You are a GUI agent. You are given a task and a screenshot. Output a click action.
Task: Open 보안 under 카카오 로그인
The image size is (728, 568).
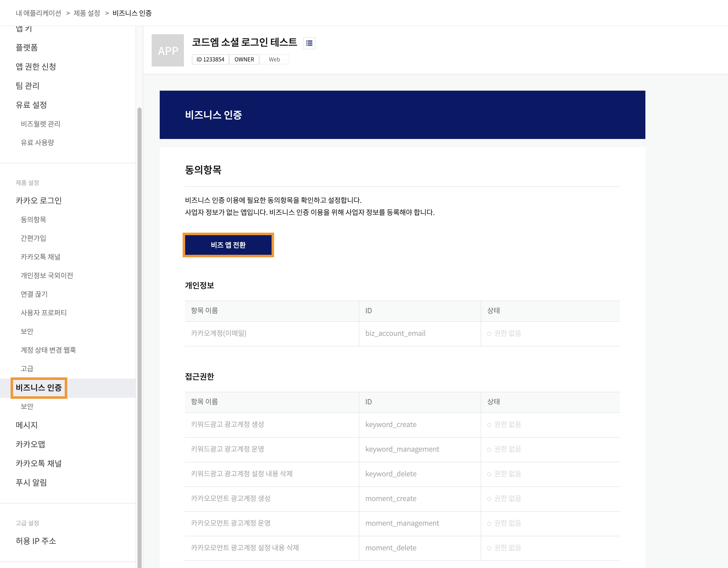(27, 332)
